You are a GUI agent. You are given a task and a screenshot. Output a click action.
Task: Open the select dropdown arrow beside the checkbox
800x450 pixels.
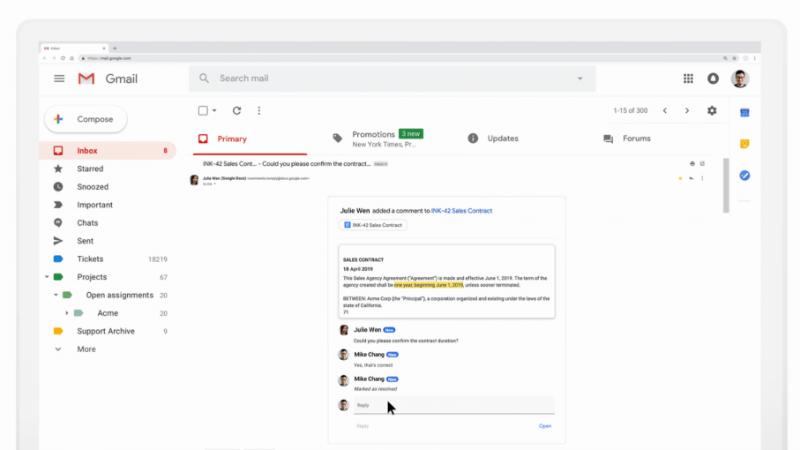(x=214, y=111)
